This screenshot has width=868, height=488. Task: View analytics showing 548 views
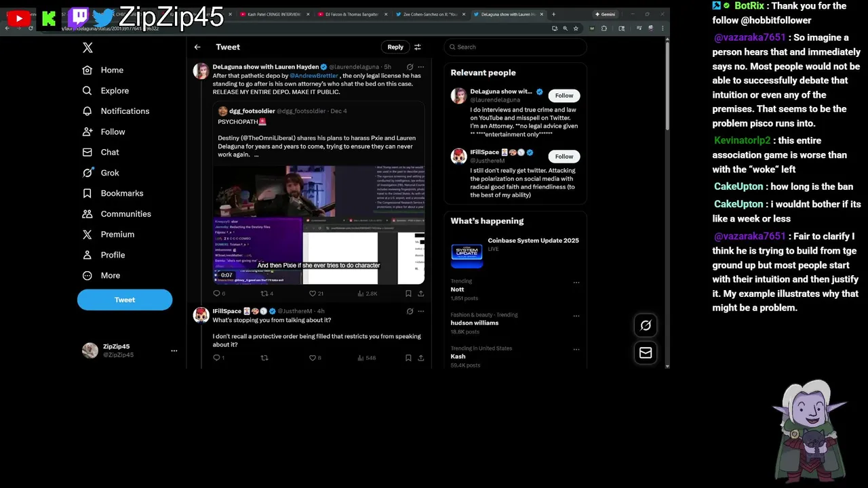[366, 358]
